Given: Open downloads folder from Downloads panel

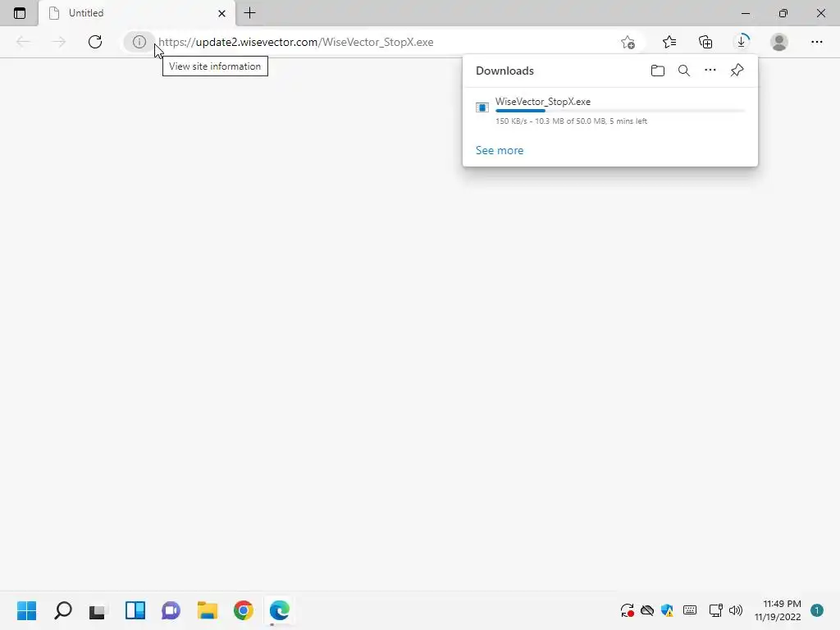Looking at the screenshot, I should point(658,71).
